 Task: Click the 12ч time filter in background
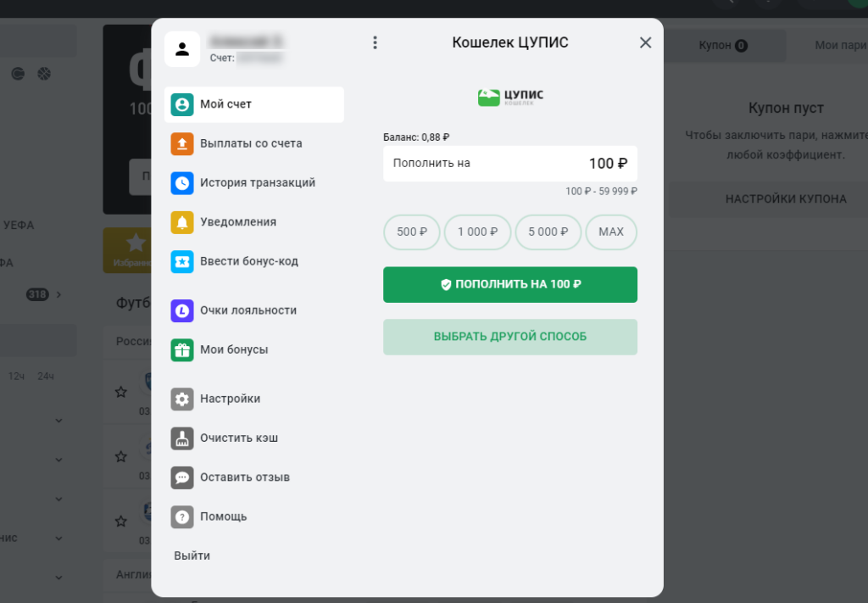click(16, 377)
